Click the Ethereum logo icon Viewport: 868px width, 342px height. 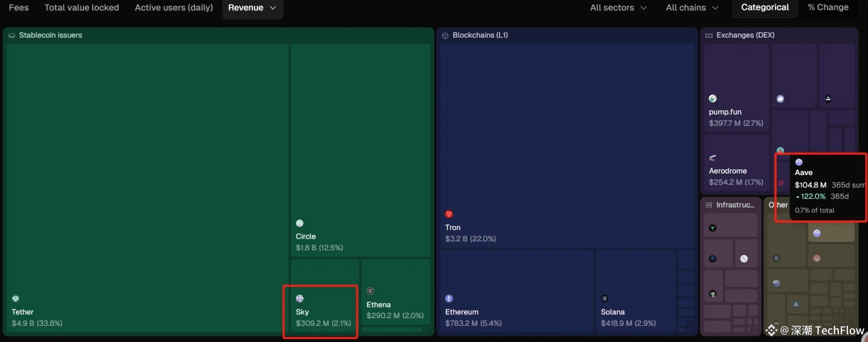pos(449,298)
